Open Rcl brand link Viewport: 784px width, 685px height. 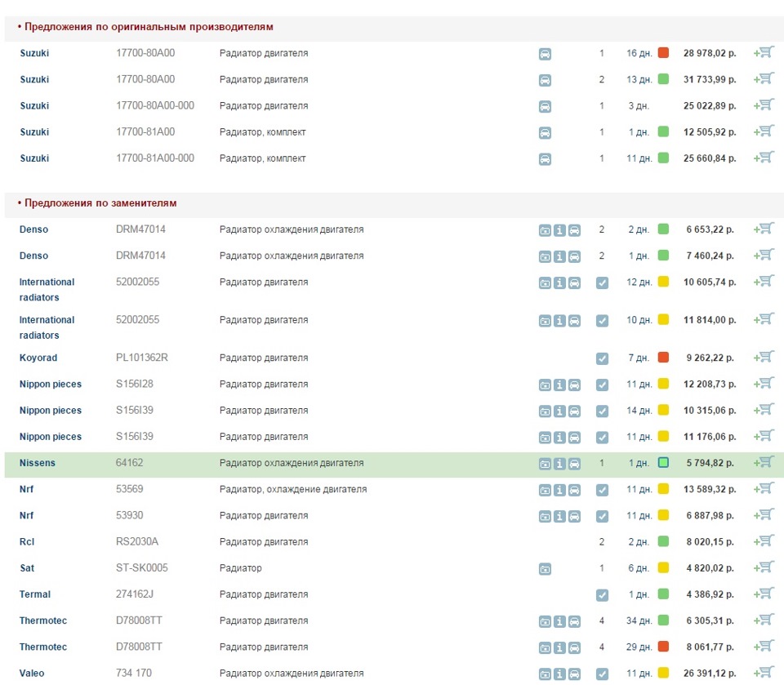click(27, 542)
